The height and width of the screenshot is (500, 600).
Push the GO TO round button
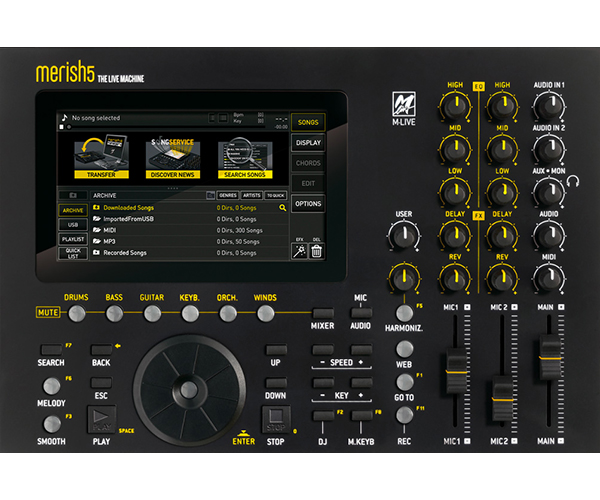point(404,382)
